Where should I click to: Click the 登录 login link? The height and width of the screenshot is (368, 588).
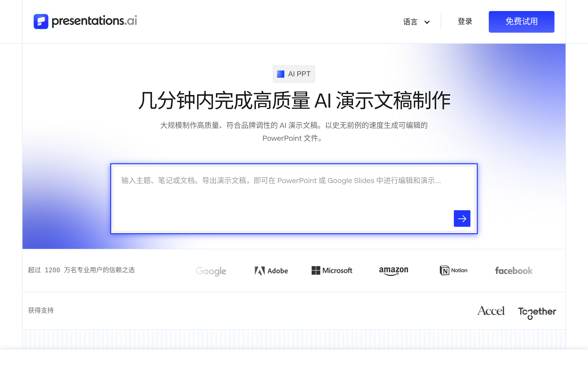click(465, 21)
